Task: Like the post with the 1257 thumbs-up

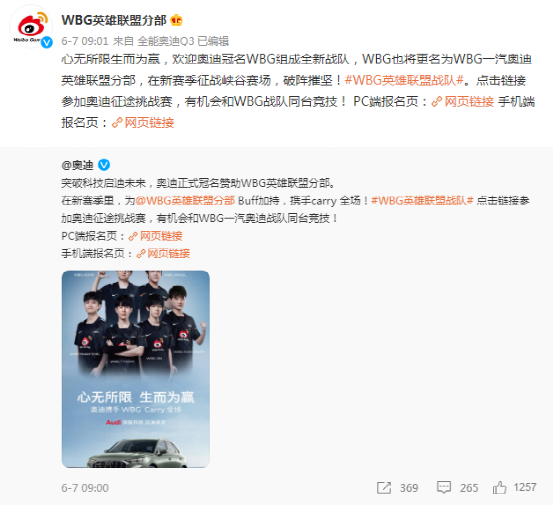Action: coord(499,488)
